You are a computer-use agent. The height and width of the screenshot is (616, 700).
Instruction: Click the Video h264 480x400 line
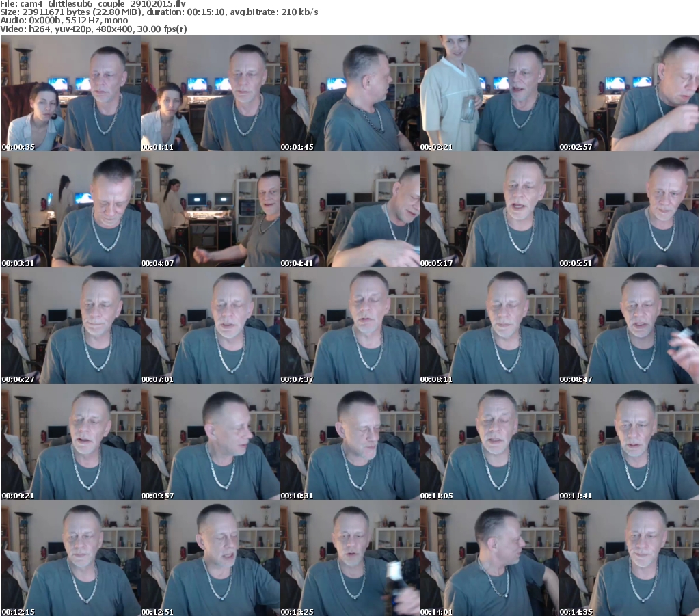93,29
